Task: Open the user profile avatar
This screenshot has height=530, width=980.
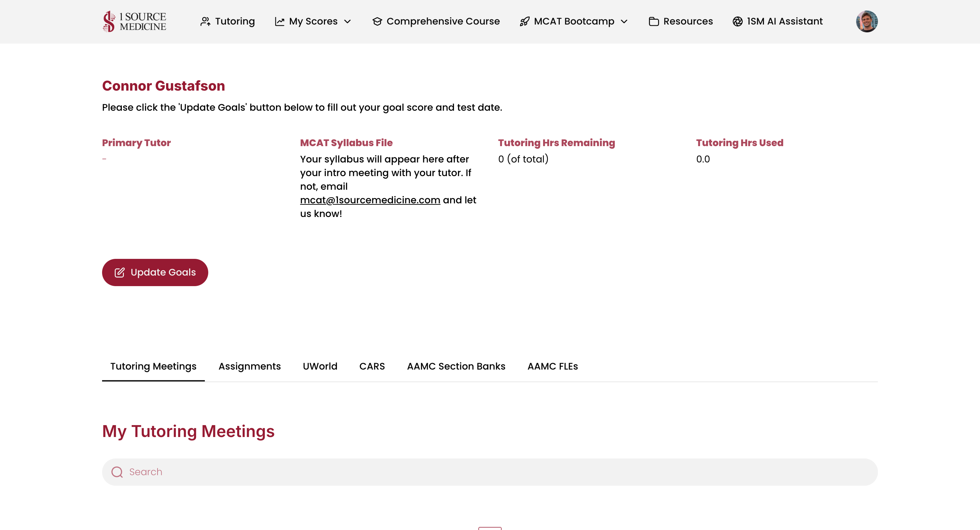Action: [x=867, y=21]
